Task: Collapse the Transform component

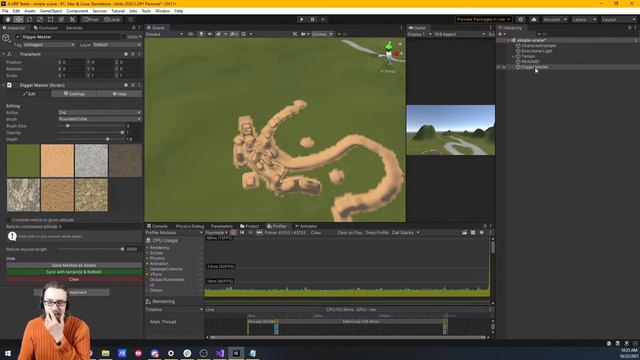Action: click(4, 54)
